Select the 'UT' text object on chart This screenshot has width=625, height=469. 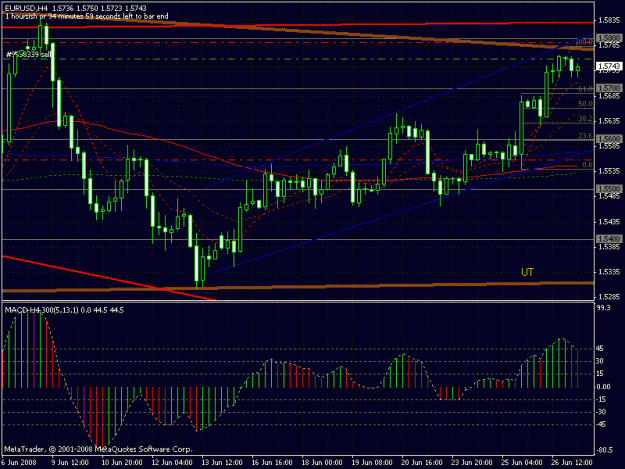click(527, 272)
